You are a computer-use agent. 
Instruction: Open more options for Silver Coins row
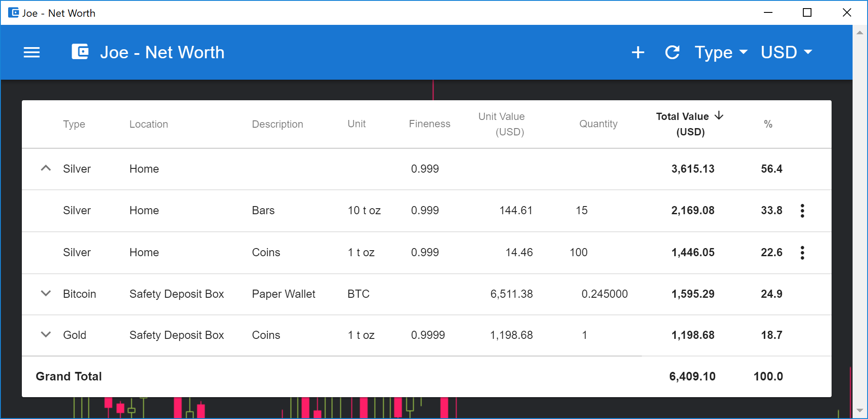tap(802, 252)
